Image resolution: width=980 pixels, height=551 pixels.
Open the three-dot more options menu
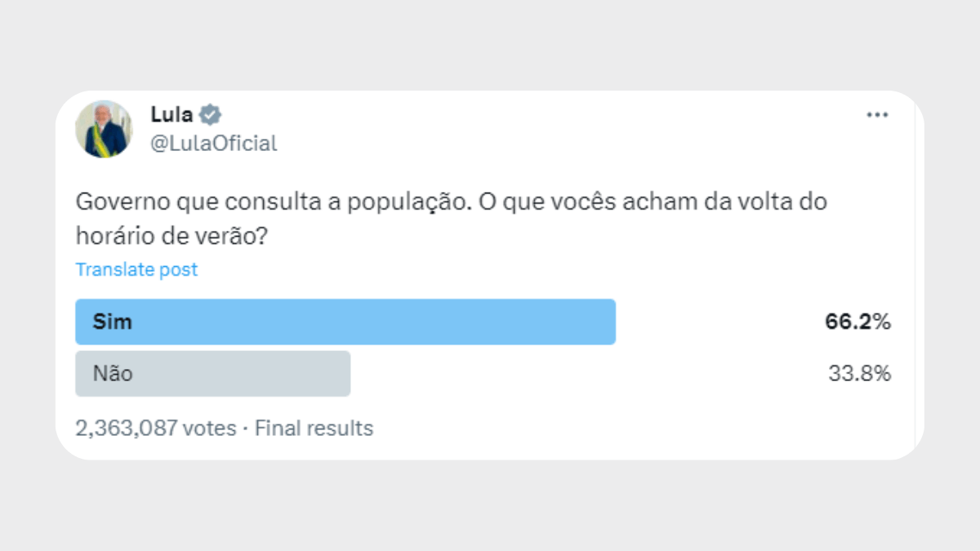[877, 115]
